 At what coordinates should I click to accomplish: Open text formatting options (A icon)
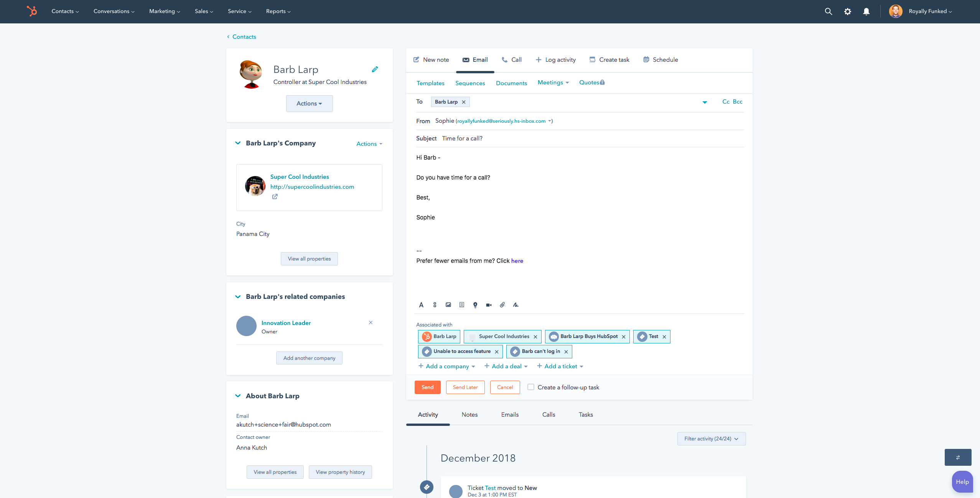(421, 305)
